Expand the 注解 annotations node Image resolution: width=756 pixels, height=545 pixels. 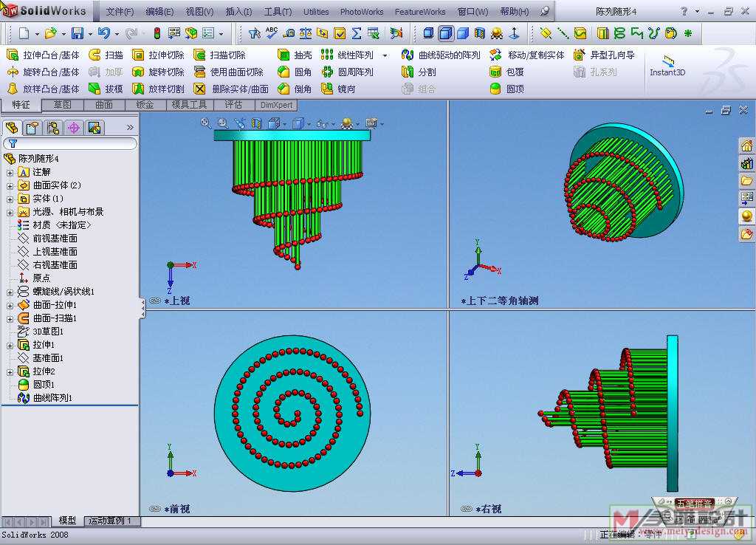(x=10, y=172)
